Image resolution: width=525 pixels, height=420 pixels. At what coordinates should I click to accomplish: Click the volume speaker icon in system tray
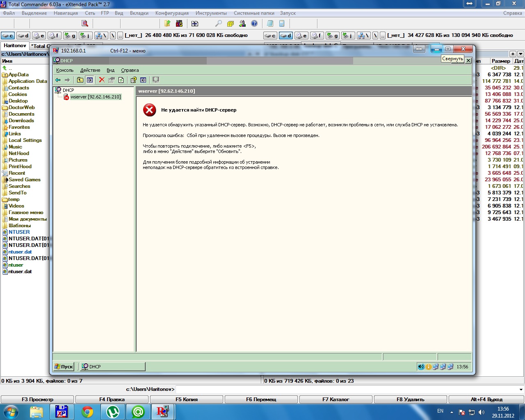tap(481, 412)
